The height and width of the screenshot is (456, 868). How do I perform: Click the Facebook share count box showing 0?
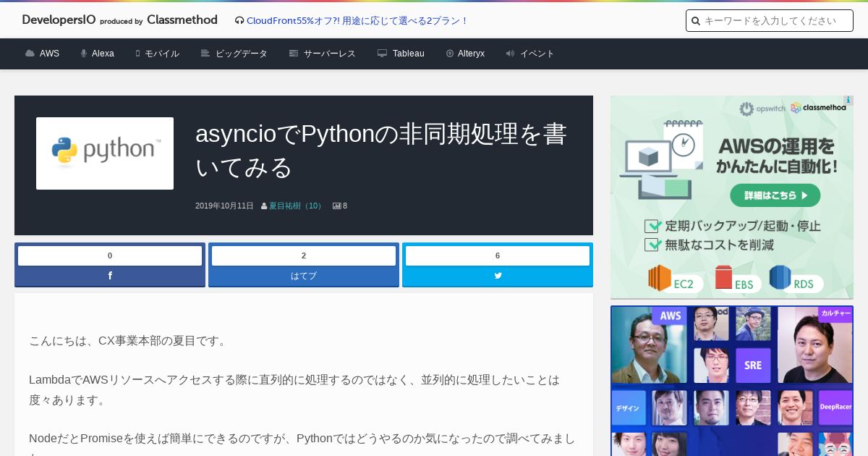coord(110,256)
